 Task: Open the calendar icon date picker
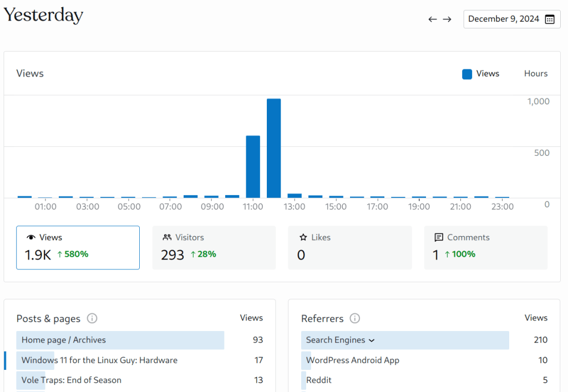pyautogui.click(x=549, y=19)
